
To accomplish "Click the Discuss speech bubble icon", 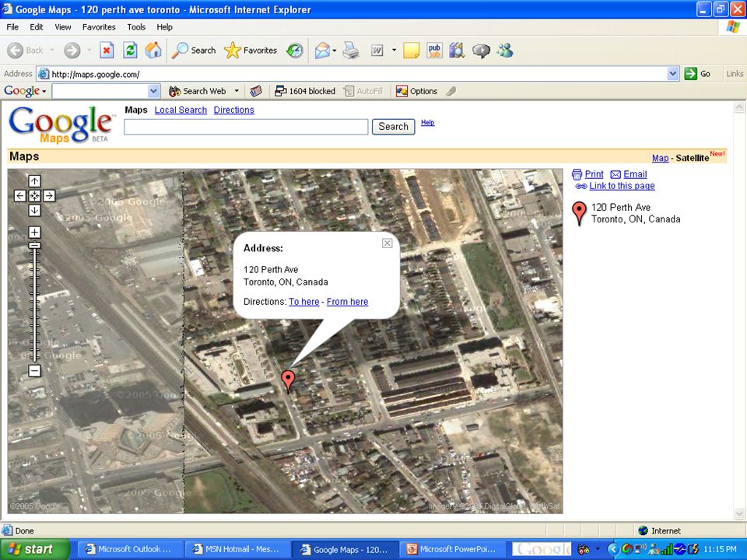I will coord(481,51).
